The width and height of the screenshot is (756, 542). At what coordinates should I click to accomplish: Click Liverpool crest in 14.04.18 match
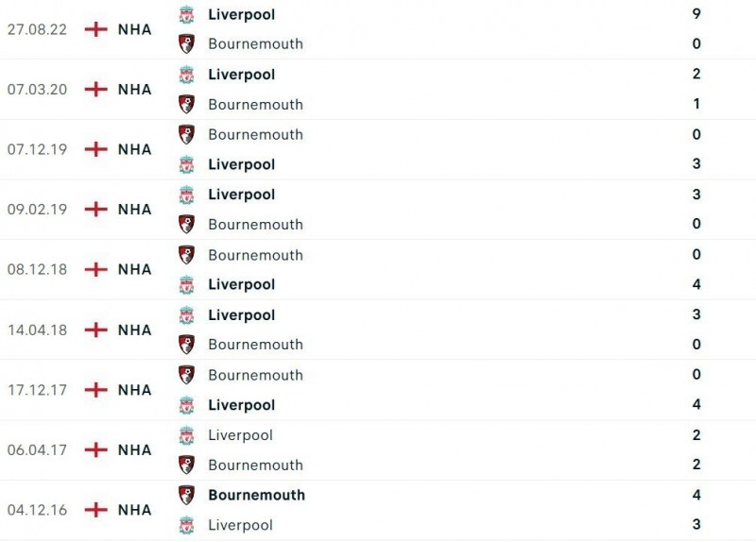(x=186, y=314)
